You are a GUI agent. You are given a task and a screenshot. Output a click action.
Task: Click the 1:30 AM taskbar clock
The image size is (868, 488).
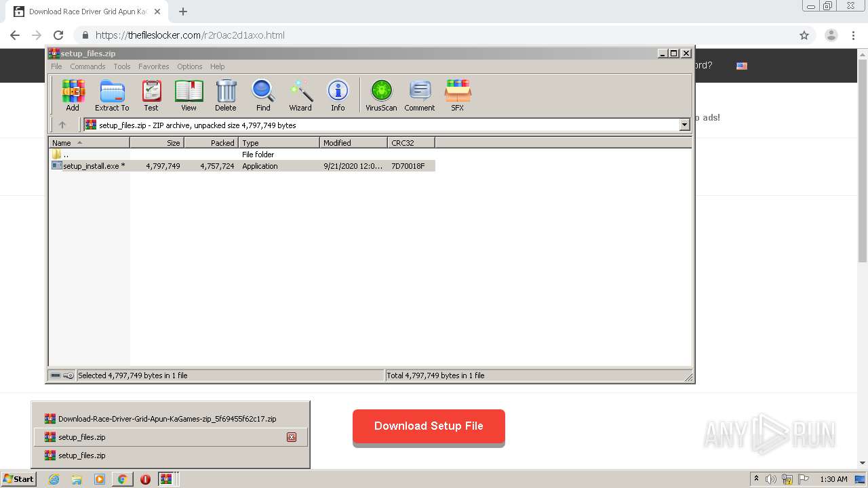tap(833, 479)
